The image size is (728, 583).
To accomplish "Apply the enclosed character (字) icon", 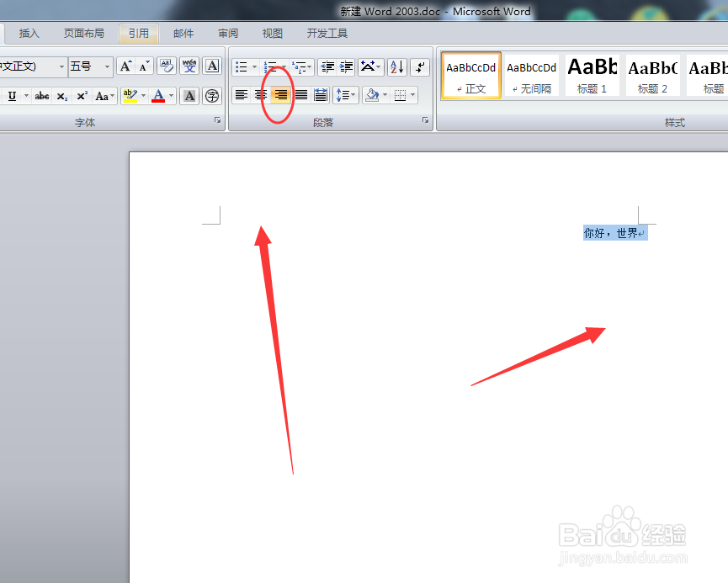I will click(x=212, y=96).
